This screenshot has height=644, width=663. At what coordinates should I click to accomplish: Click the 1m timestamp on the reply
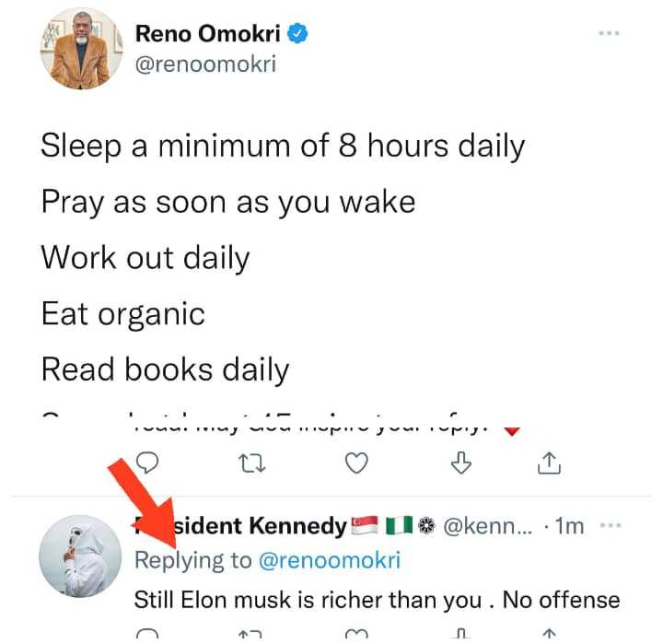tap(568, 527)
